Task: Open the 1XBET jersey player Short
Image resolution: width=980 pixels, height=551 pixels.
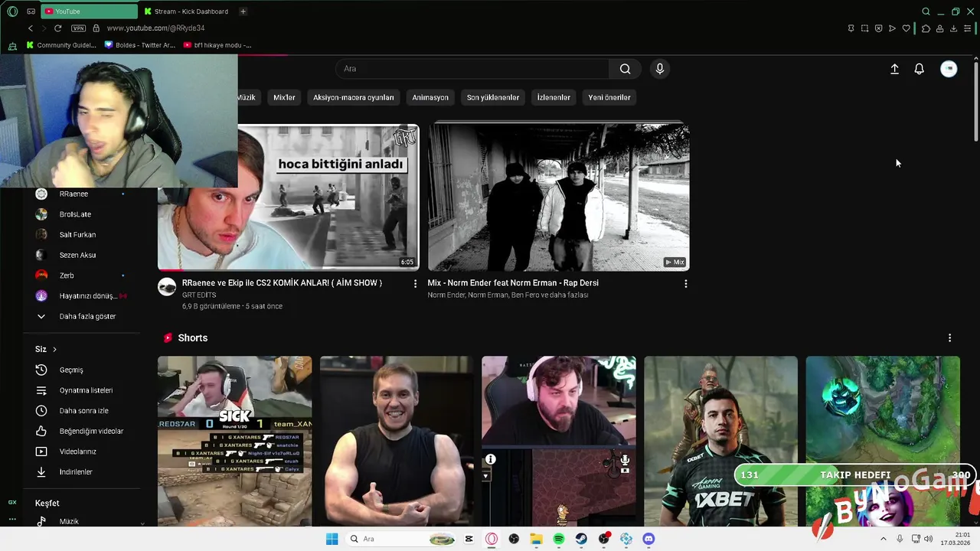Action: [720, 441]
